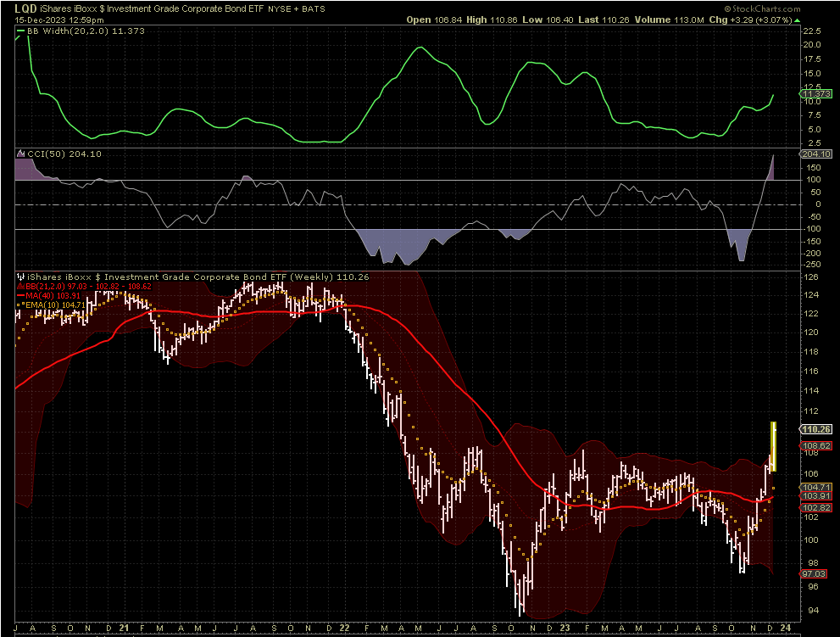840x637 pixels.
Task: Click the MA(40) 103.91 legend text
Action: [x=53, y=295]
